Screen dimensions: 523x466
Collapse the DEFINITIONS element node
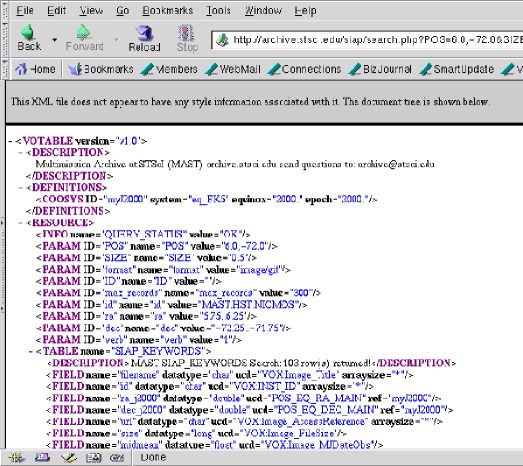21,187
